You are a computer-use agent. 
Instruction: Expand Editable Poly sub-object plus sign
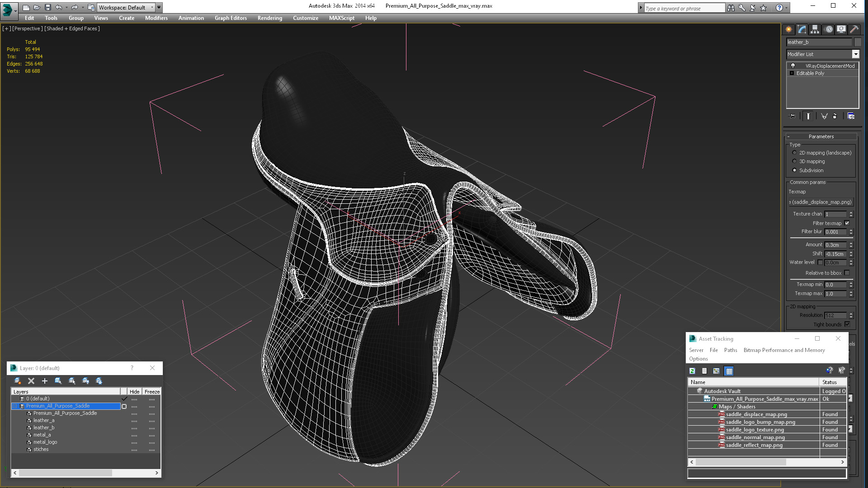792,73
